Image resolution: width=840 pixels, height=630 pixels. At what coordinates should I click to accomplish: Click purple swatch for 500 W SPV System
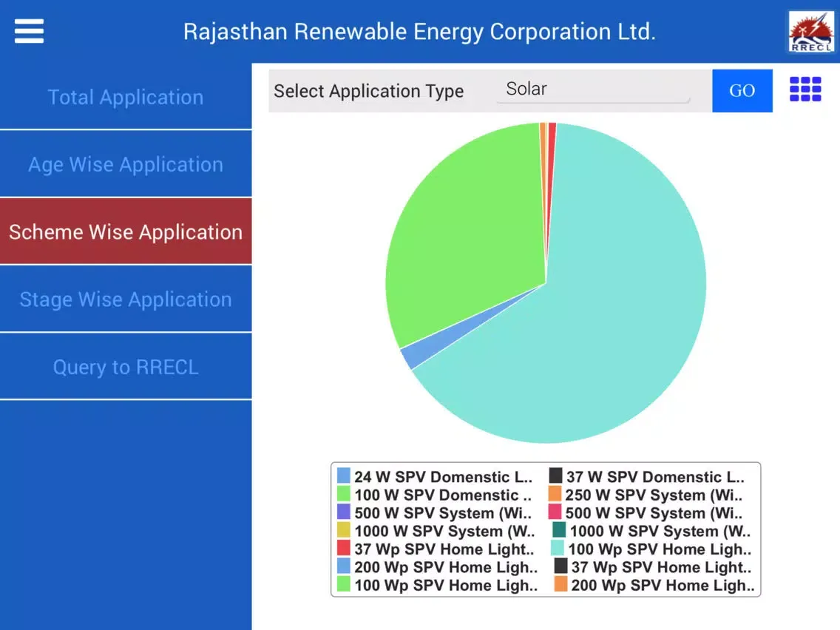tap(344, 512)
